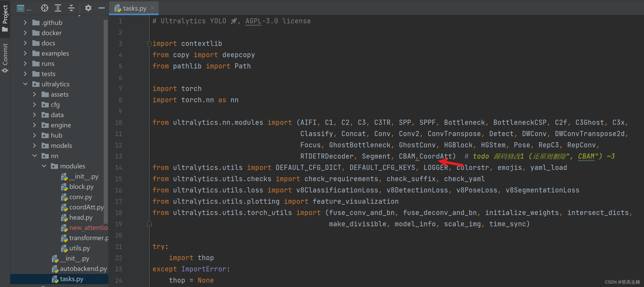Place cursor on deepcopy in line 4

[239, 55]
